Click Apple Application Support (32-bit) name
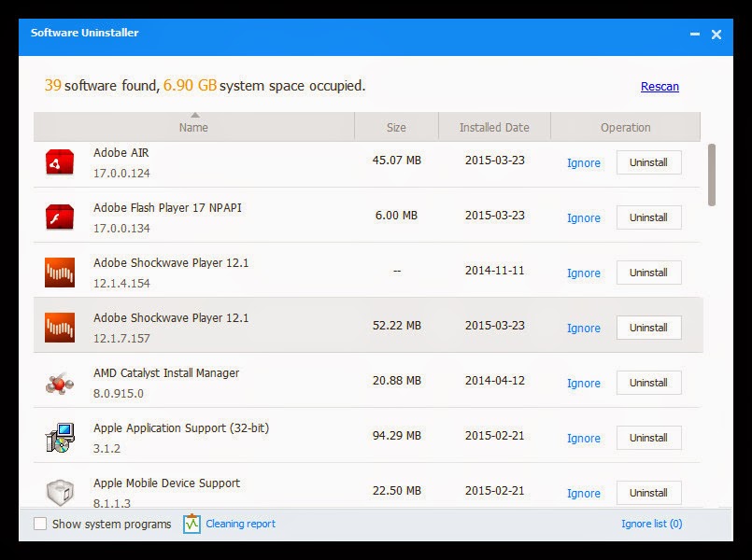Screen dimensions: 752x560 click(181, 428)
